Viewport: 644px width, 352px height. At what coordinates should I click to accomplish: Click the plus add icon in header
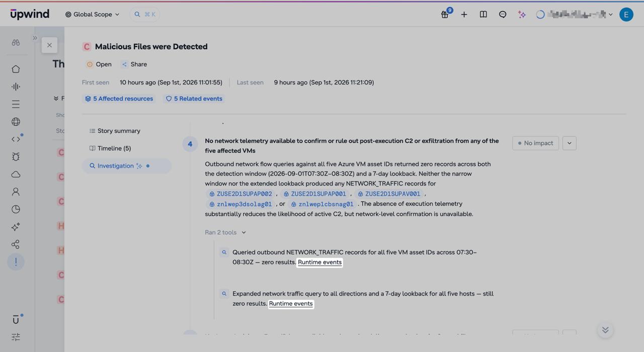coord(464,15)
